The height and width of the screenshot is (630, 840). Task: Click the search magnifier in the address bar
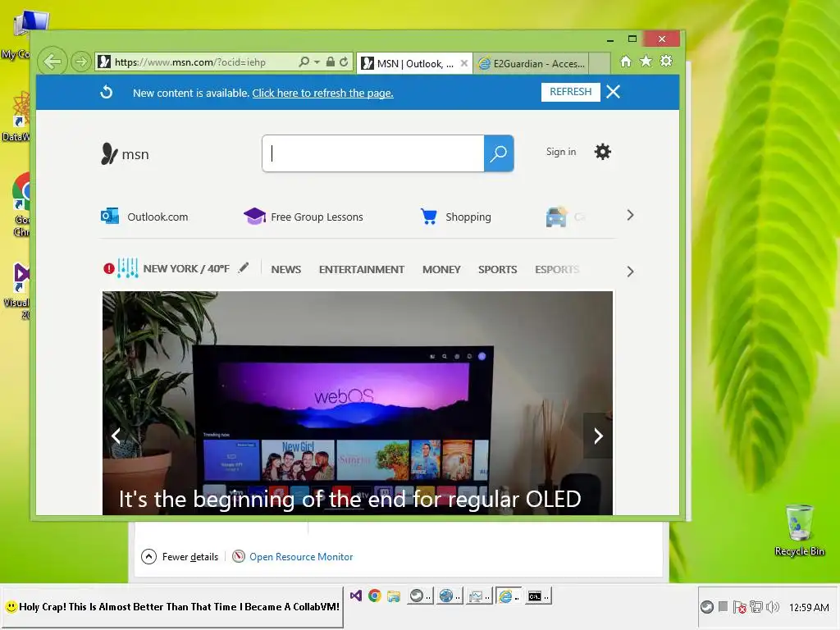point(304,62)
